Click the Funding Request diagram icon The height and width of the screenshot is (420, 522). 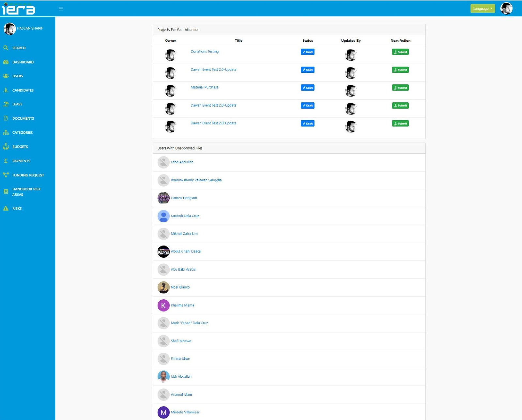6,175
